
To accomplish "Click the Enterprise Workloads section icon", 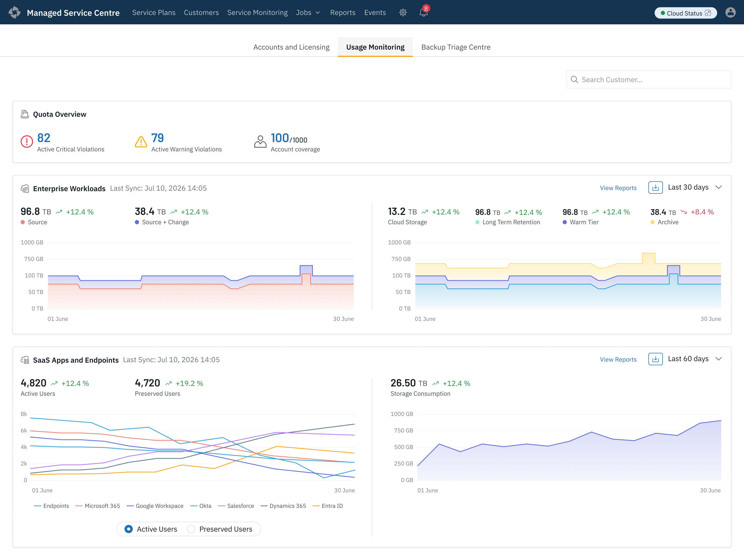I will pyautogui.click(x=25, y=189).
